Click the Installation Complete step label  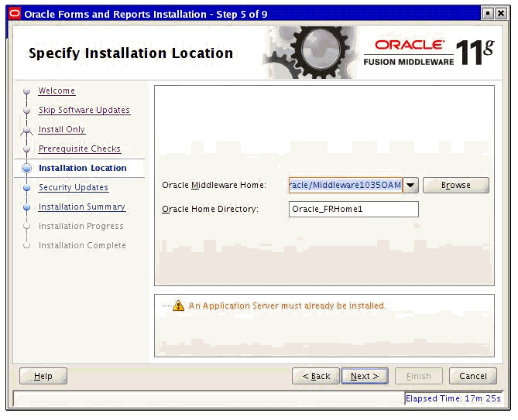(x=82, y=245)
